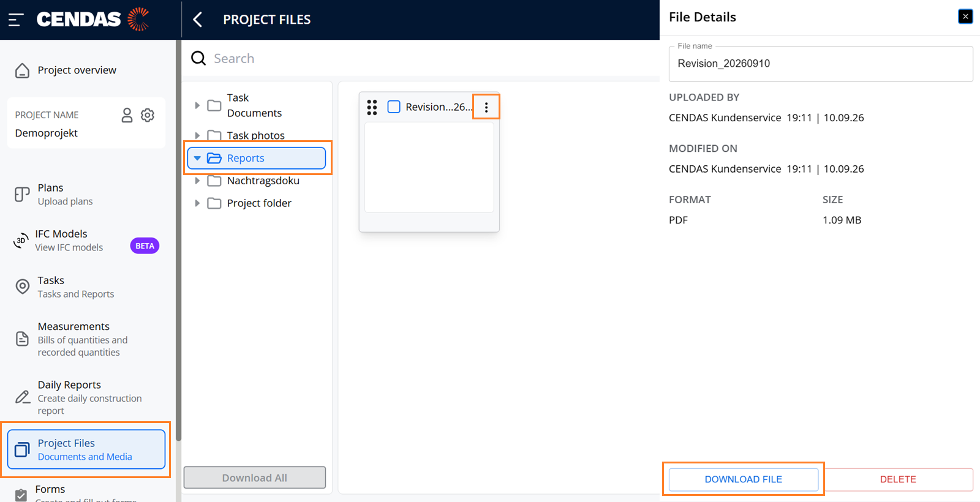This screenshot has height=502, width=980.
Task: Click the File name input field
Action: pyautogui.click(x=821, y=64)
